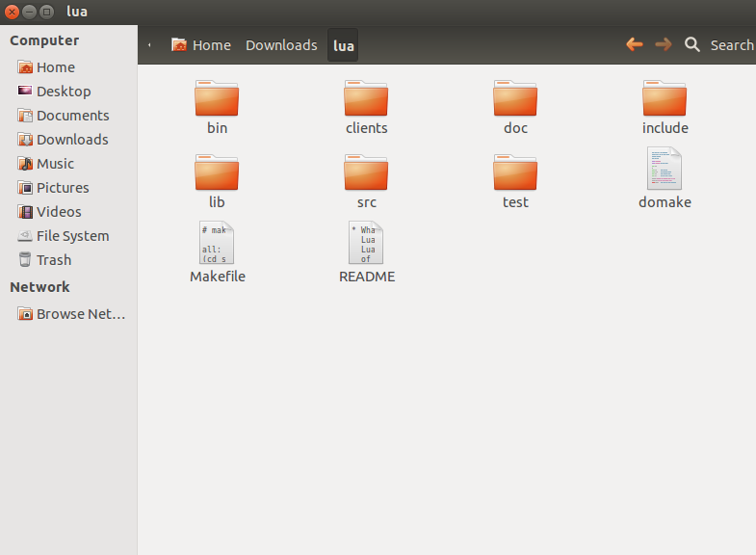Open Music in the sidebar
The width and height of the screenshot is (756, 555).
[x=68, y=164]
